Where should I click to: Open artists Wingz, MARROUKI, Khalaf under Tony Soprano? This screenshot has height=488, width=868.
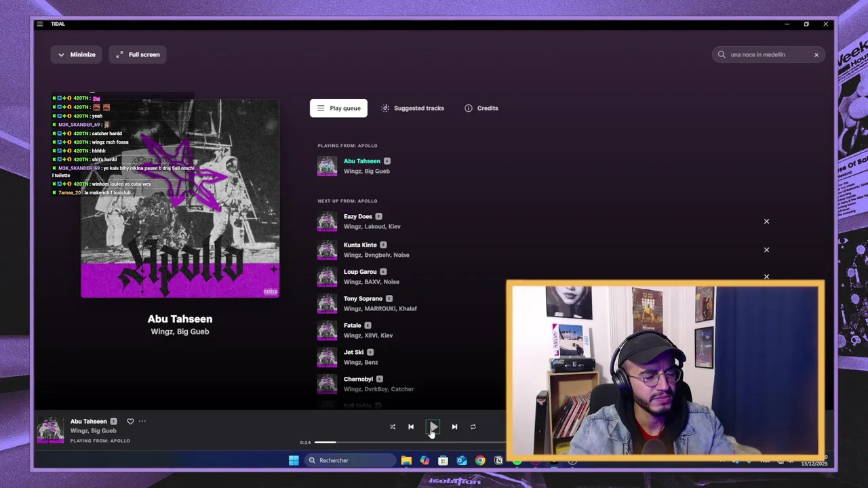pyautogui.click(x=380, y=308)
